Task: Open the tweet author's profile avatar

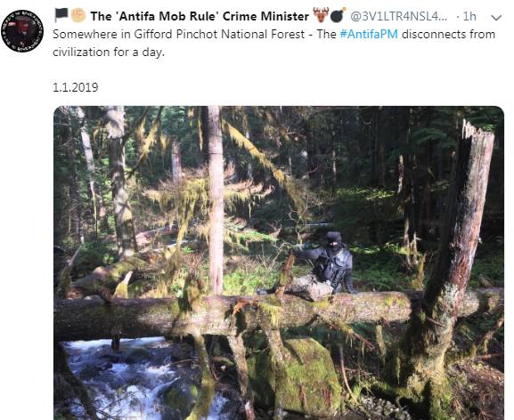Action: coord(22,31)
